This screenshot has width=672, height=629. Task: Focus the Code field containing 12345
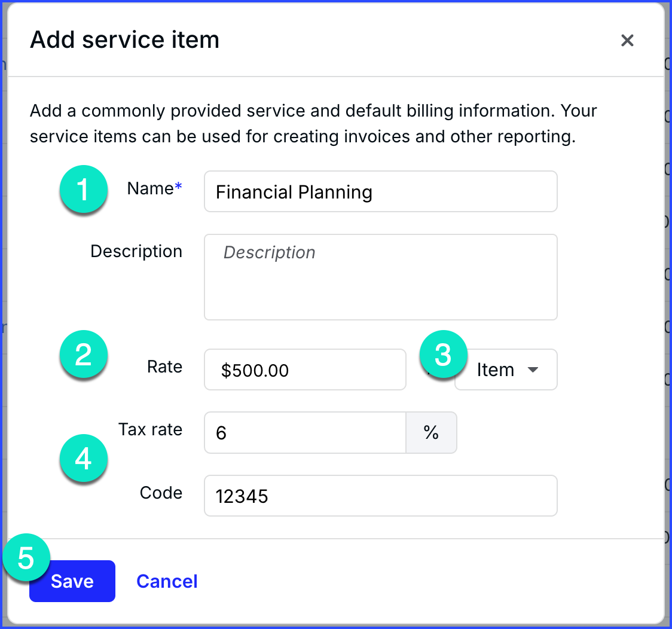[380, 496]
